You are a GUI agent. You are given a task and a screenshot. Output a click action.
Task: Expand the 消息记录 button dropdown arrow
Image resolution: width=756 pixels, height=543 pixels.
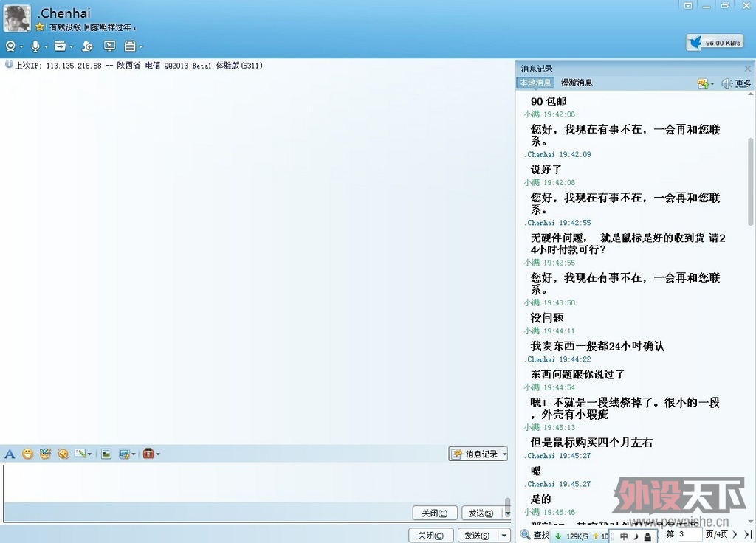[505, 454]
